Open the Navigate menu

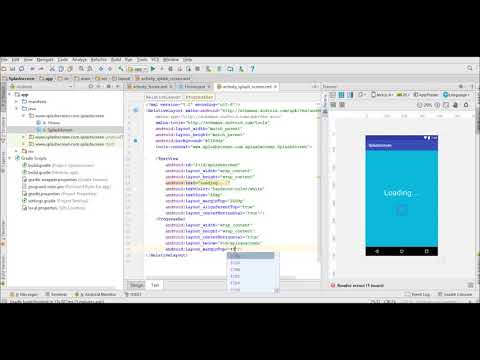(x=45, y=60)
